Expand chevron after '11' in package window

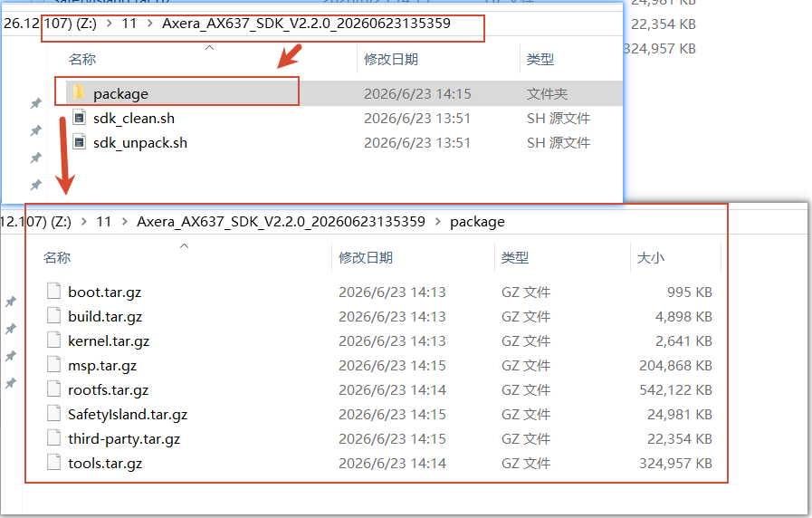[x=124, y=222]
